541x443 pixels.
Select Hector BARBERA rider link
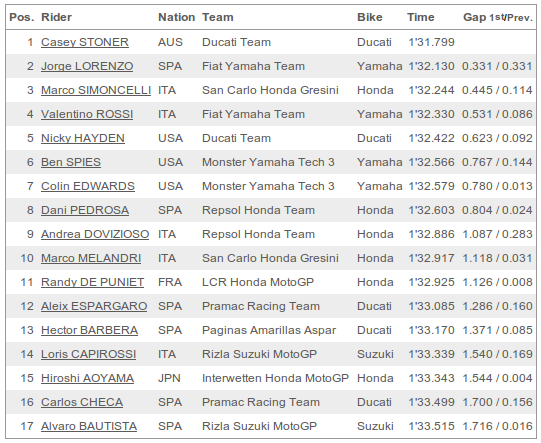pyautogui.click(x=89, y=330)
